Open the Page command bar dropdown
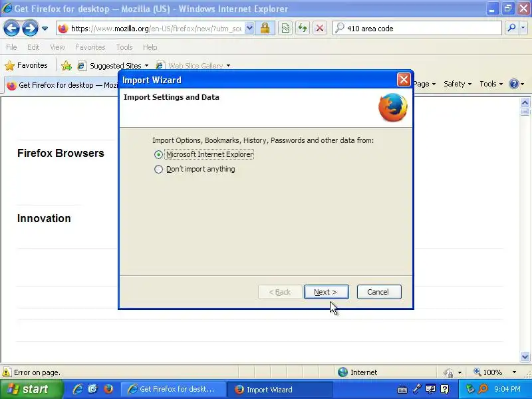Screen dimensions: 532x399 (x=424, y=84)
